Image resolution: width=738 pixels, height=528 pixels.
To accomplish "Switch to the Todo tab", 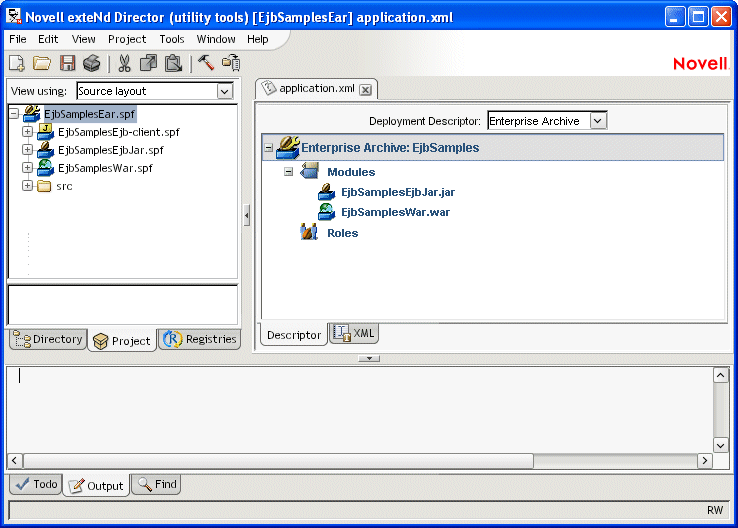I will coord(36,484).
